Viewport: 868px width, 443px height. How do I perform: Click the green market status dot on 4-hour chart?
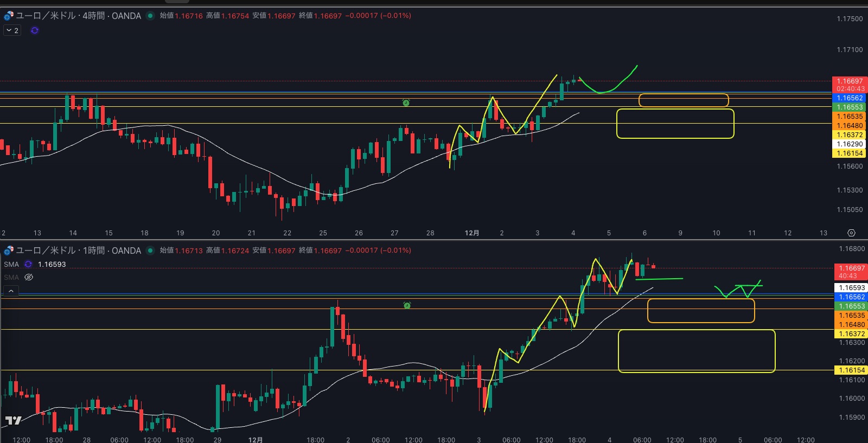[x=150, y=16]
